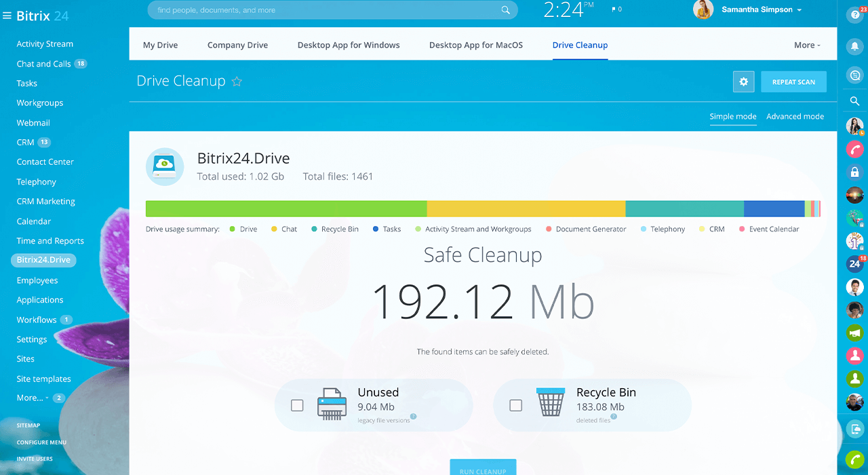Open Workflows in the left menu
This screenshot has width=868, height=475.
(37, 320)
